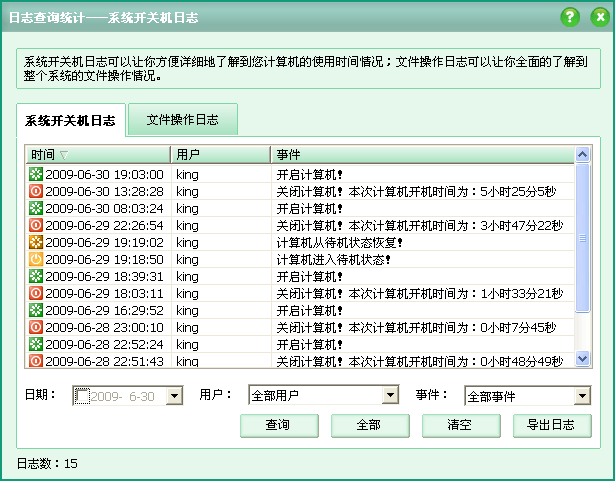Screen dimensions: 615x481
Task: Click the shutdown icon for 2009-06-29 22:26:54
Action: 36,225
